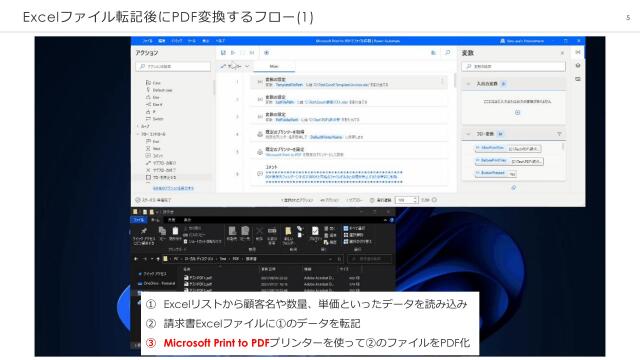640x360 pixels.
Task: Click the Explorer search box
Action: [x=369, y=259]
